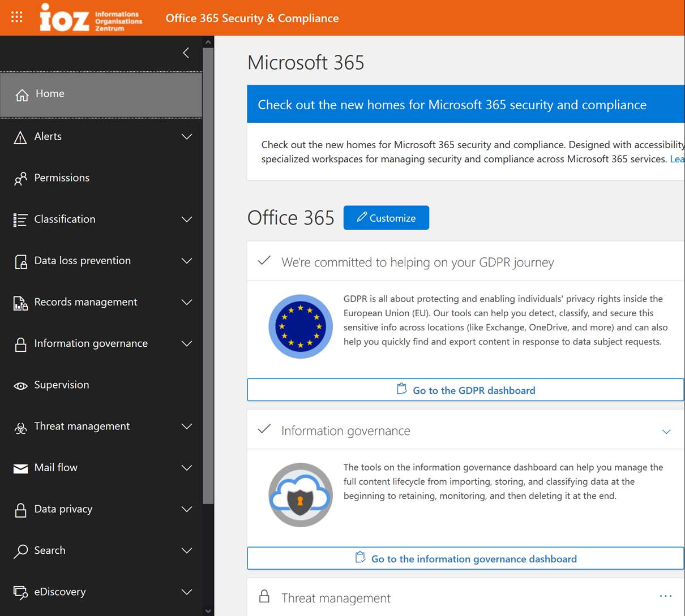Click sidebar scrollbar up arrow
The height and width of the screenshot is (616, 685).
pyautogui.click(x=208, y=42)
